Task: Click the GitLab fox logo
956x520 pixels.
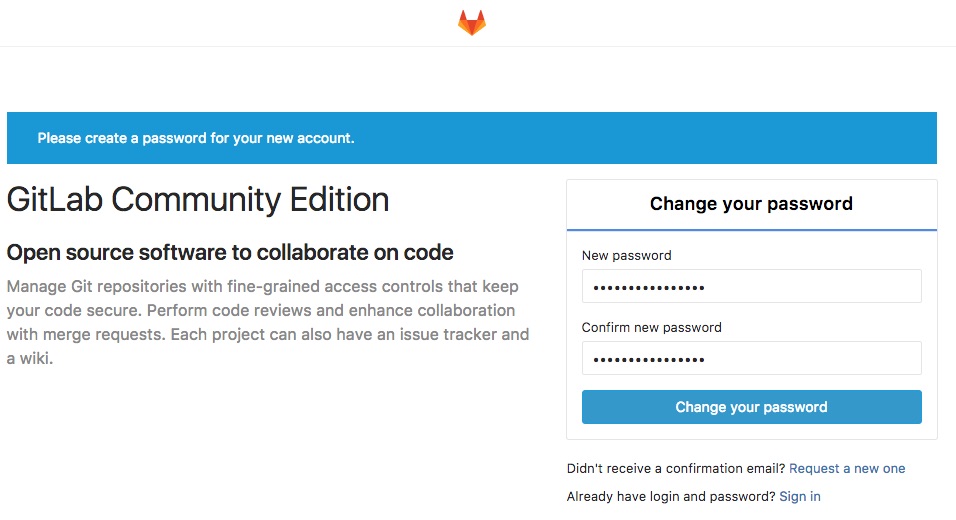Action: [472, 23]
